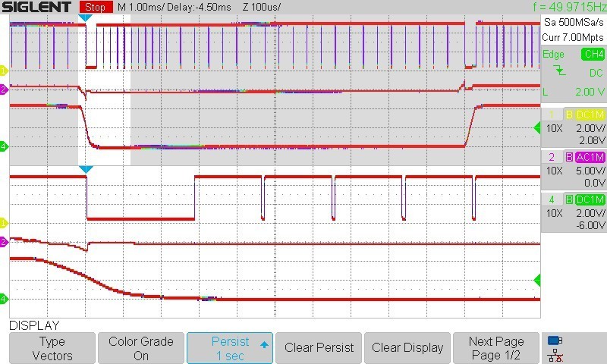Click the SIGLENT logo
This screenshot has width=607, height=364.
click(36, 7)
